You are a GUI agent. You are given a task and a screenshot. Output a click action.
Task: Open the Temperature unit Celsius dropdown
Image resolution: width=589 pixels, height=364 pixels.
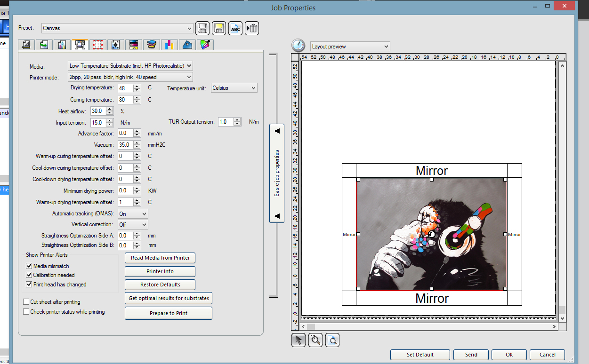coord(234,88)
